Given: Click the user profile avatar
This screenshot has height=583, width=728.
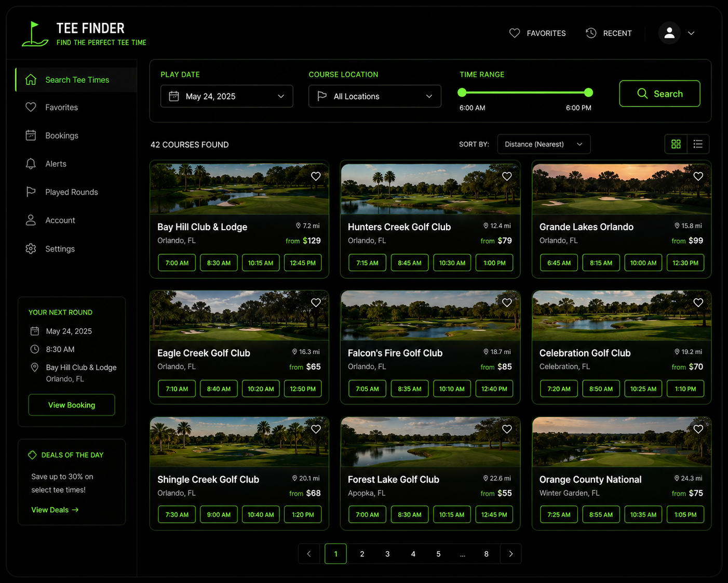Looking at the screenshot, I should click(x=669, y=33).
